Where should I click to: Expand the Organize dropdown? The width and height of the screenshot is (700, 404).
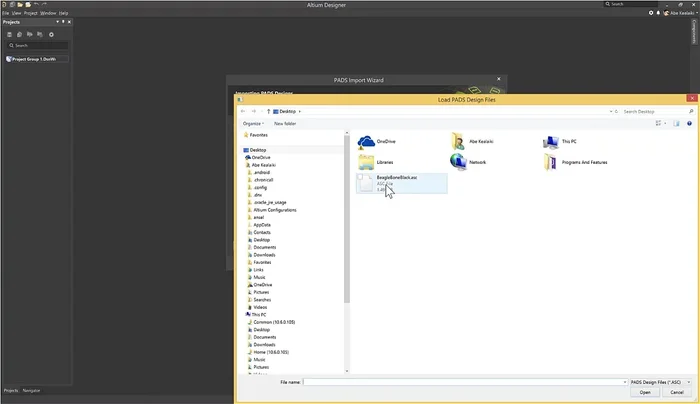coord(252,123)
